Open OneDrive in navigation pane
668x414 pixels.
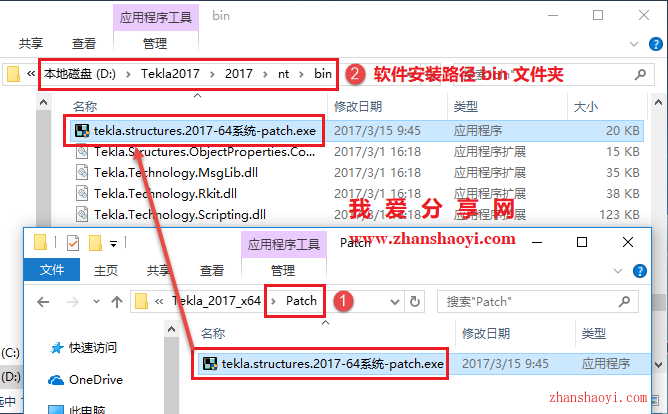[x=85, y=380]
